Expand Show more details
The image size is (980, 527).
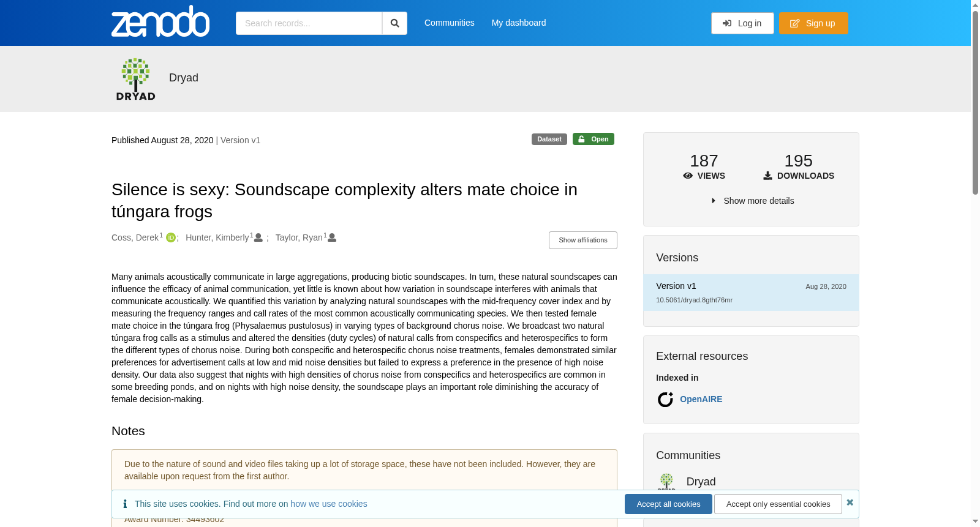753,201
